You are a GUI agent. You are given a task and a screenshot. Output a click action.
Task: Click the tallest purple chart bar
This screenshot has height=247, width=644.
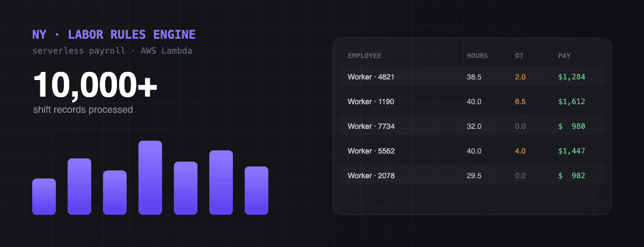[150, 178]
